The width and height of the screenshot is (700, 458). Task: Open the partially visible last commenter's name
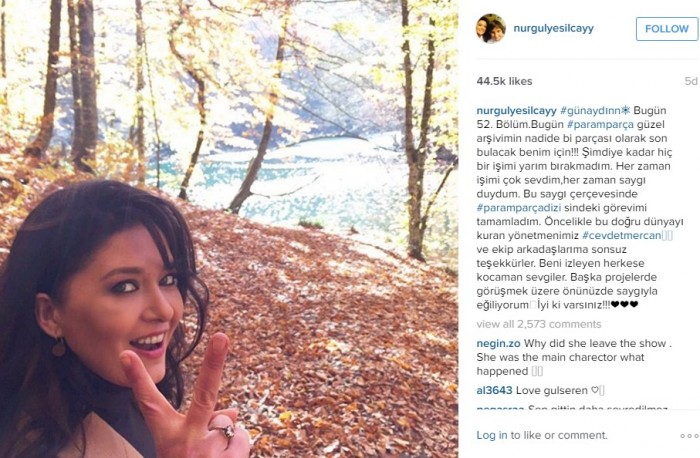500,408
